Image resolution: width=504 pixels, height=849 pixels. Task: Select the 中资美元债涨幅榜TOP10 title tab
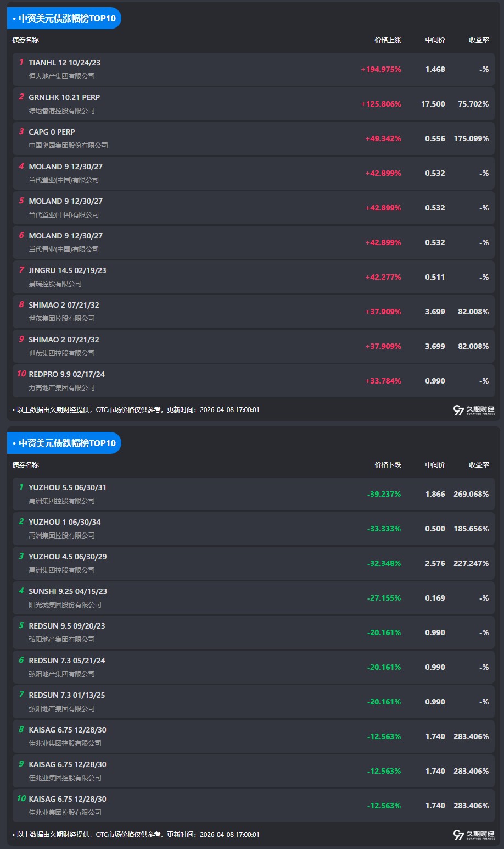pos(64,18)
